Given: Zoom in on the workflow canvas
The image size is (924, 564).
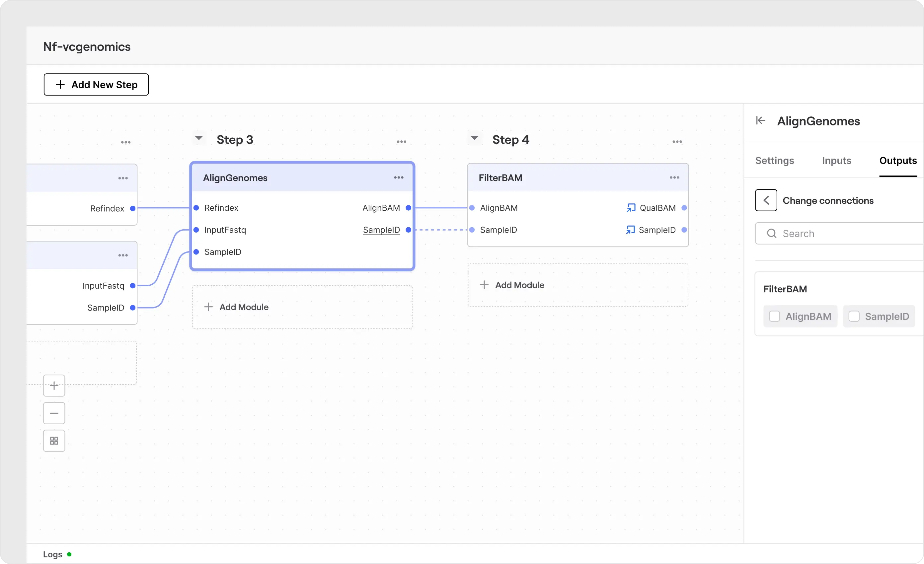Looking at the screenshot, I should click(54, 386).
